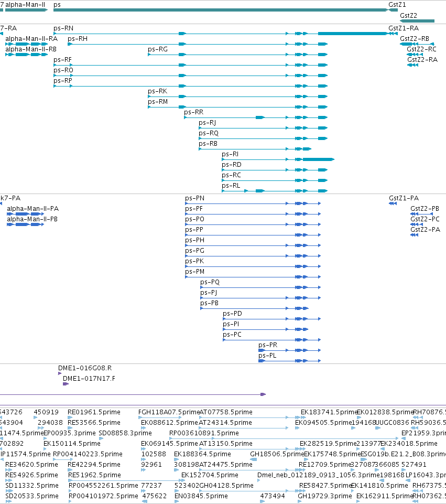
Task: Select transcript ps-RF
Action: tap(190, 65)
